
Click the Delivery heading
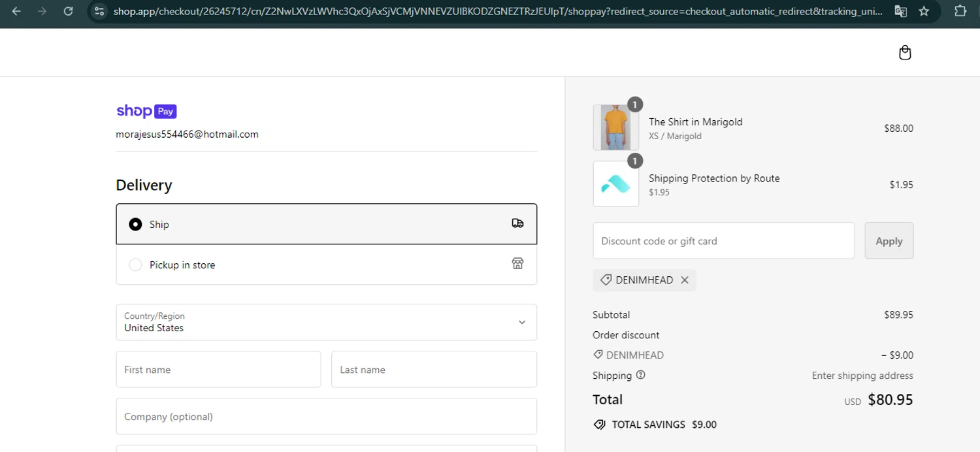(x=144, y=185)
